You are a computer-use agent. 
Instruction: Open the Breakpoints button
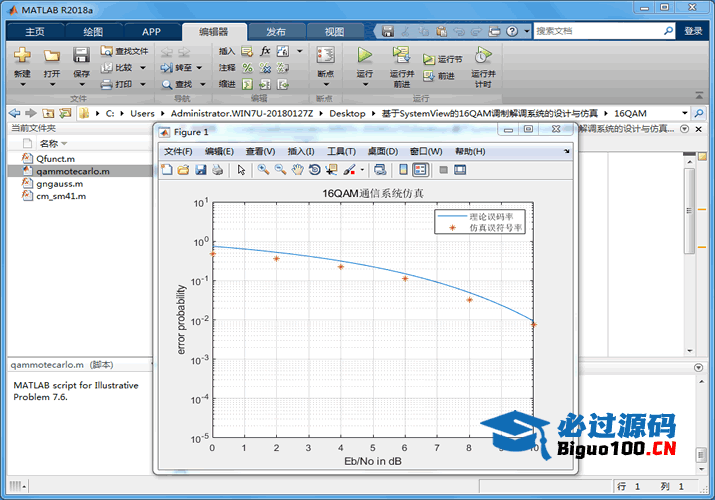(326, 56)
